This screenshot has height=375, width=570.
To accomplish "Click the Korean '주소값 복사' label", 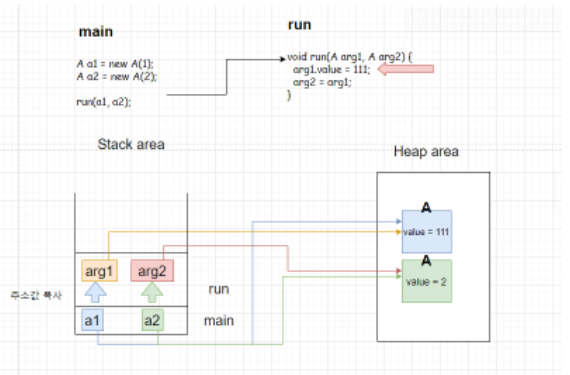I will pos(36,295).
